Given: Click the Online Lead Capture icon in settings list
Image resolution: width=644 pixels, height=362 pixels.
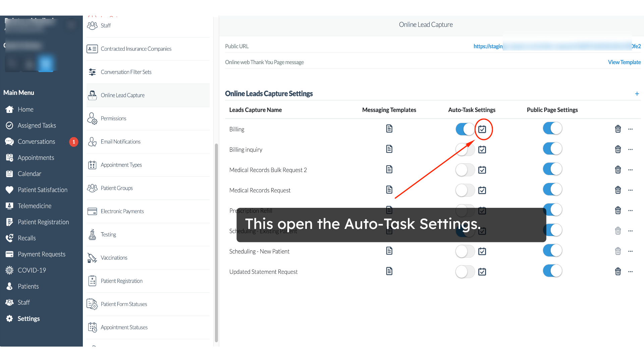Looking at the screenshot, I should 92,95.
